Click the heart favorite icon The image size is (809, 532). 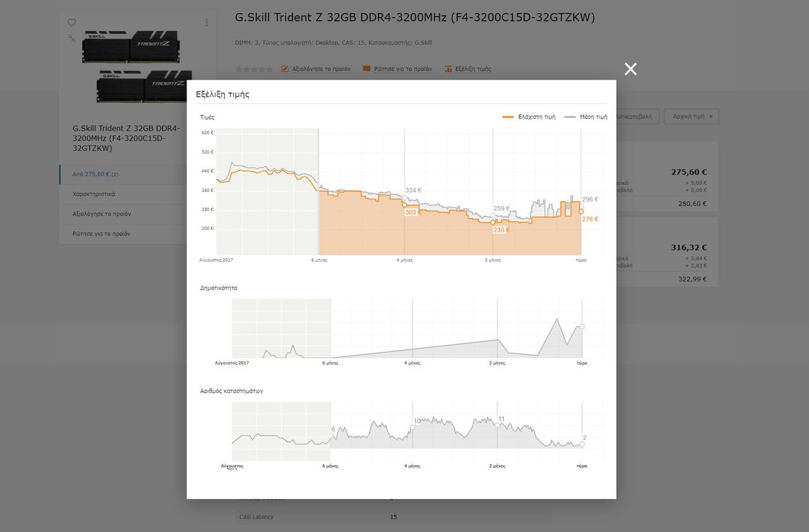71,23
